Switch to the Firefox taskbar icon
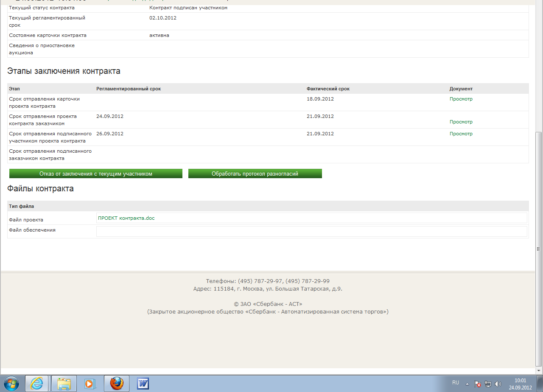This screenshot has height=392, width=543. pyautogui.click(x=117, y=384)
